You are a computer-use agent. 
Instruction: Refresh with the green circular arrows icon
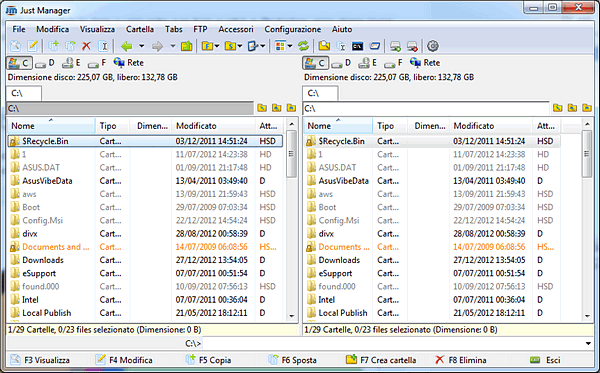click(x=303, y=46)
